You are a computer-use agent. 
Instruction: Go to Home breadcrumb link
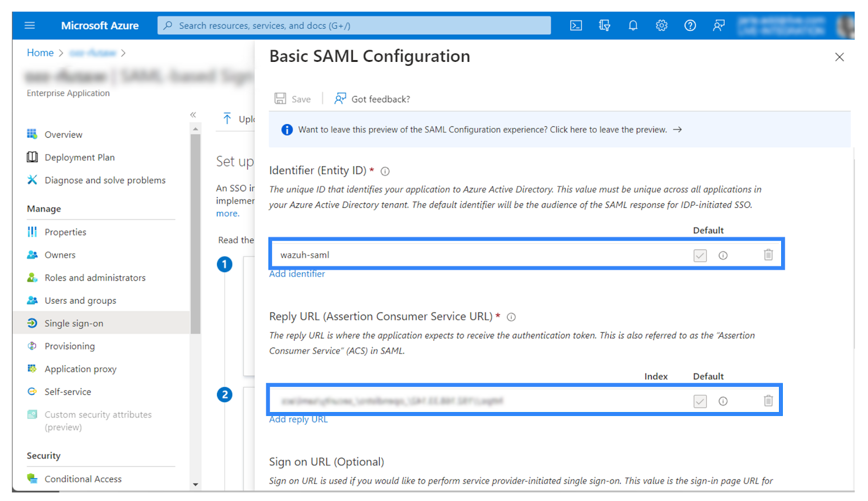[x=40, y=53]
